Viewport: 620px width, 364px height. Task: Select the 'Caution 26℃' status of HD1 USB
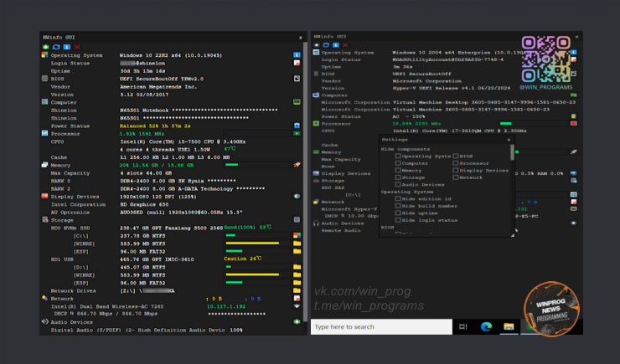pos(243,259)
